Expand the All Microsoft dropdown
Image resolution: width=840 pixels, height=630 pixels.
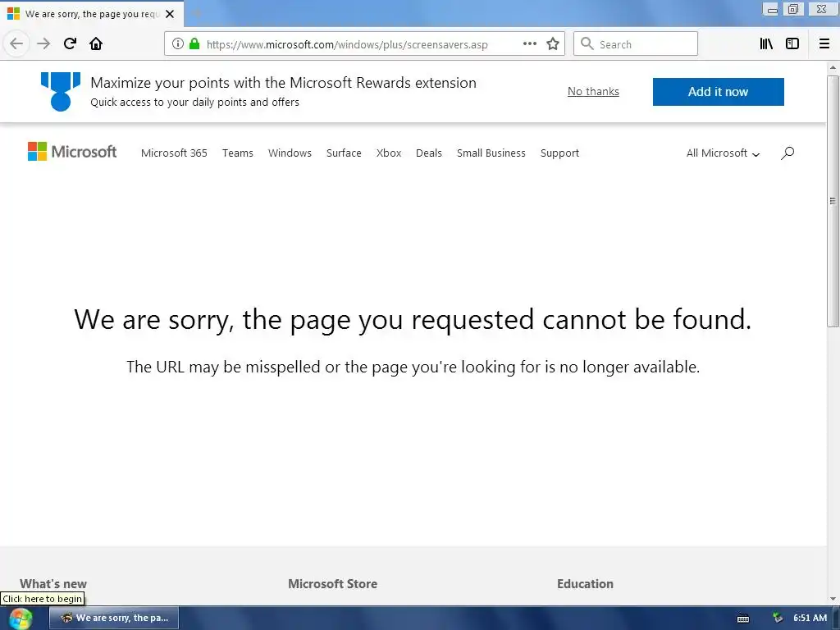[723, 153]
